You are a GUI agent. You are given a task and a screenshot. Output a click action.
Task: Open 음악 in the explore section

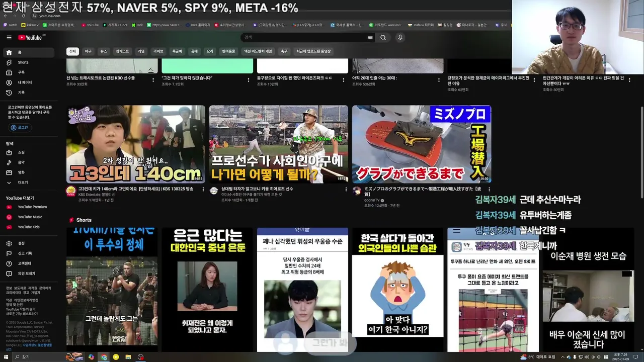click(x=28, y=162)
